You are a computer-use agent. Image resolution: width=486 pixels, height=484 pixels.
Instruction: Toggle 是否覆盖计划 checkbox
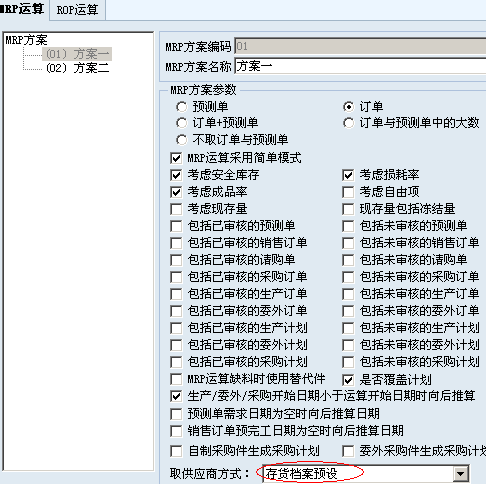click(x=348, y=380)
